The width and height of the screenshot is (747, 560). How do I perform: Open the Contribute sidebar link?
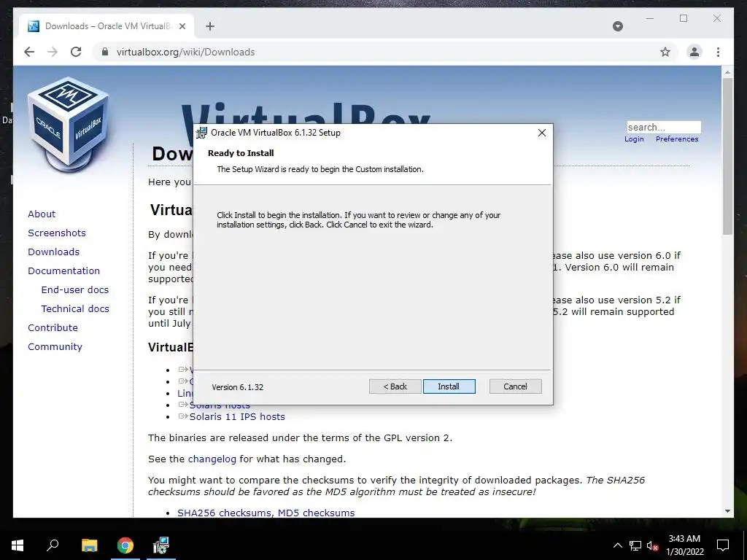(x=53, y=327)
